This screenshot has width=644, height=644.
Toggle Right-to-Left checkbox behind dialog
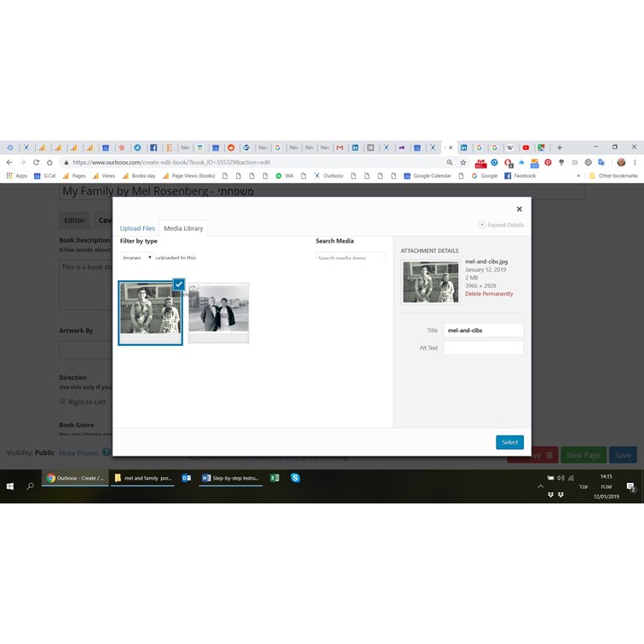62,401
